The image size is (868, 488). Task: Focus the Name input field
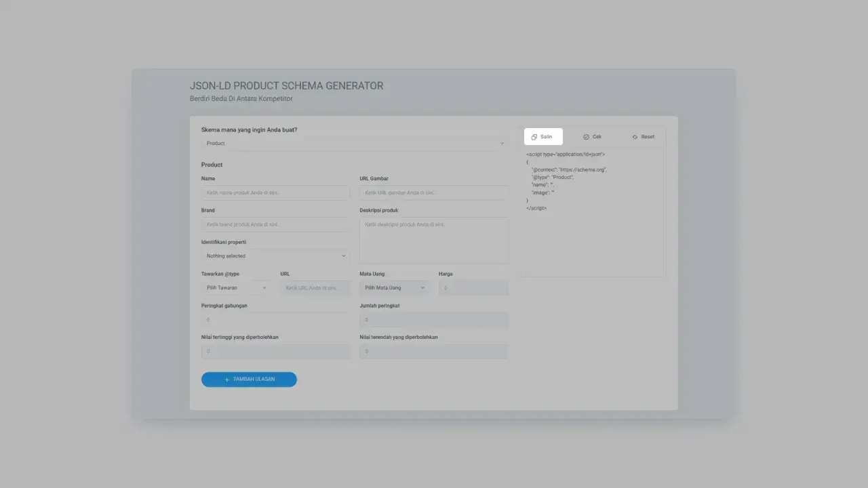tap(275, 193)
